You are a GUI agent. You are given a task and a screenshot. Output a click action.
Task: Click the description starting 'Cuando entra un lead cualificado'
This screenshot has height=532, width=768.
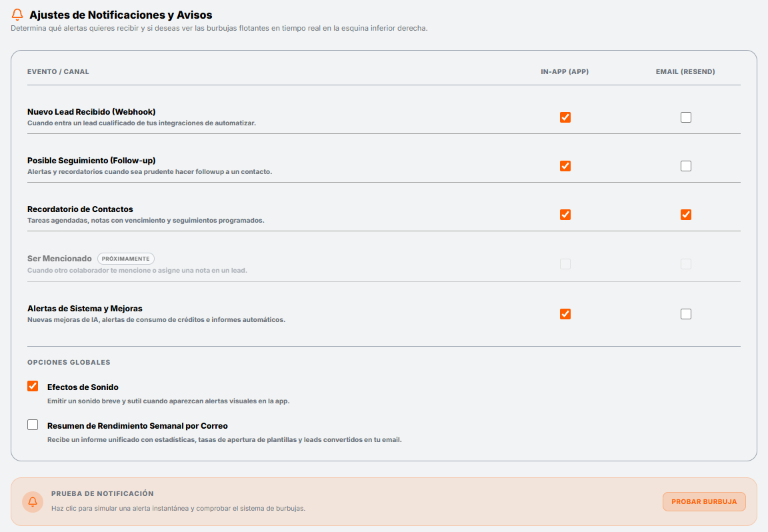(141, 123)
